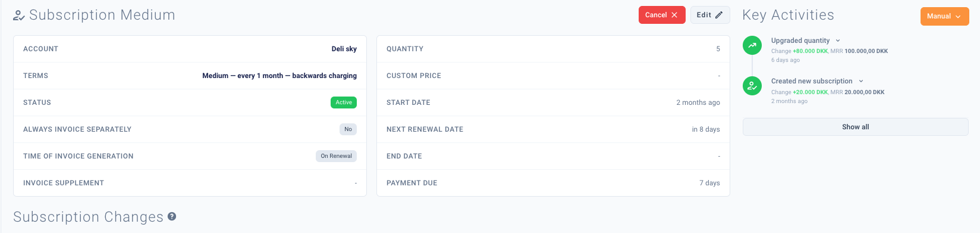Image resolution: width=980 pixels, height=233 pixels.
Task: Open the Deli sky account link
Action: pyautogui.click(x=344, y=49)
